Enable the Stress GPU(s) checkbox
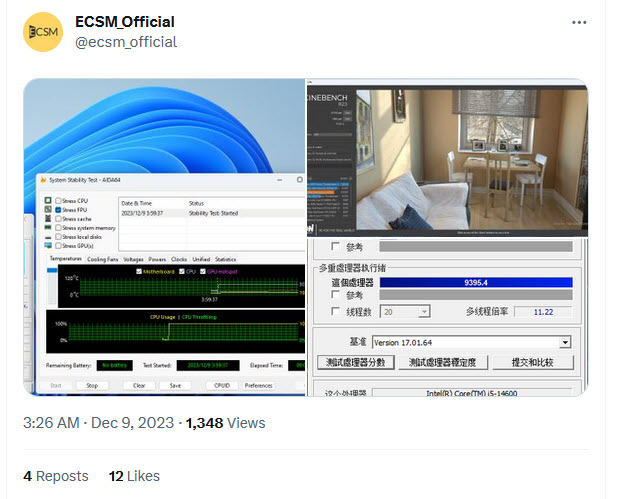Image resolution: width=618 pixels, height=499 pixels. 58,246
